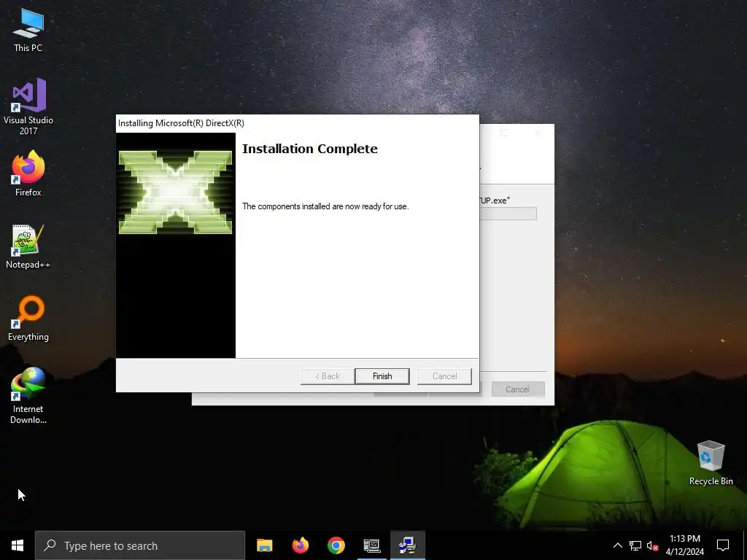Viewport: 747px width, 560px height.
Task: Click the maximize button of the background window
Action: (504, 133)
